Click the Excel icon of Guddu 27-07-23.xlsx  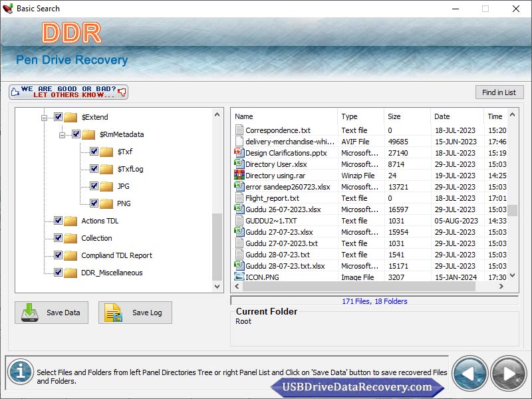click(x=239, y=231)
